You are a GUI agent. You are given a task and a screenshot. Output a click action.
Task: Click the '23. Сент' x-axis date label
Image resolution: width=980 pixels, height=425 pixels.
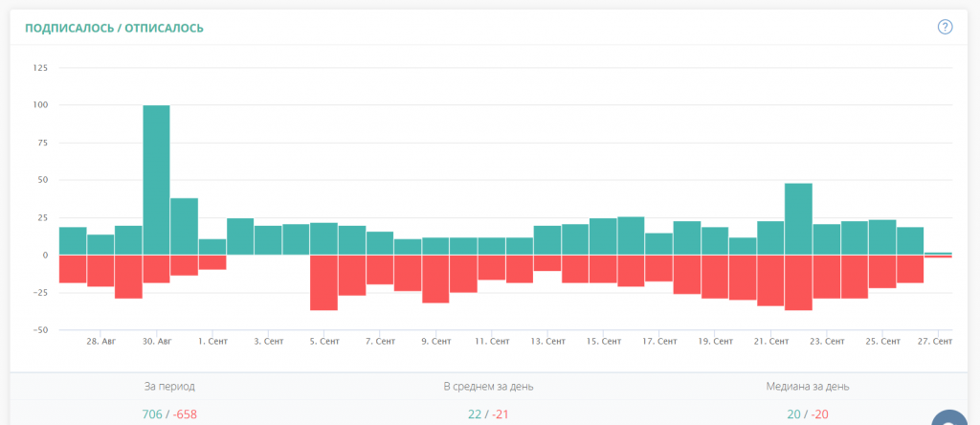click(x=826, y=341)
